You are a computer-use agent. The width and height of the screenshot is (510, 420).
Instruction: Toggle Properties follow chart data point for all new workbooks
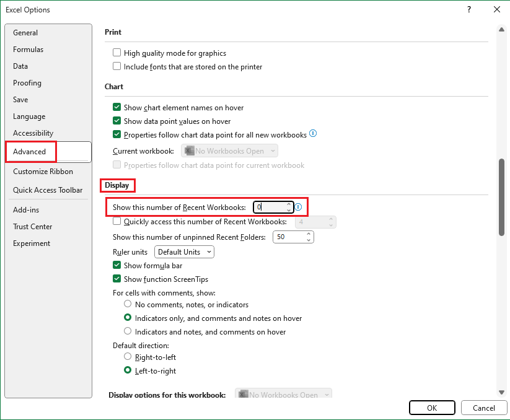click(x=117, y=134)
